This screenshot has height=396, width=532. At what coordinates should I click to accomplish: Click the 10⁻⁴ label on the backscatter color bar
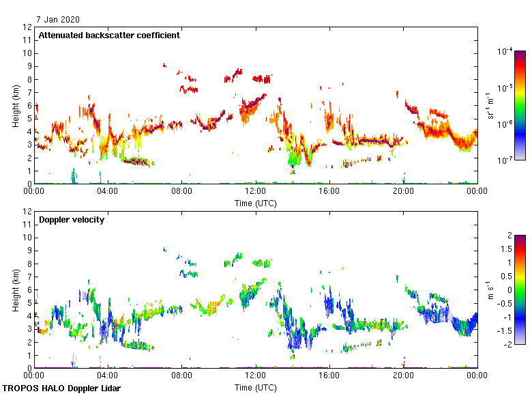coord(505,51)
